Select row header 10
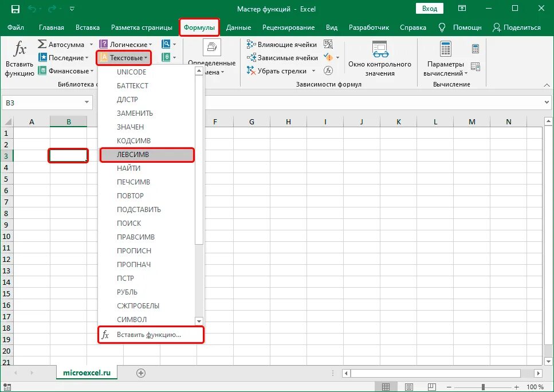Screen dimensions: 554x392 (6, 236)
